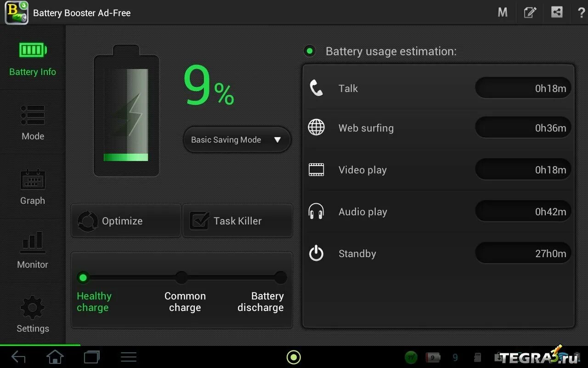Click the Web surfing value 0h36m
Viewport: 588px width, 368px height.
tap(523, 128)
